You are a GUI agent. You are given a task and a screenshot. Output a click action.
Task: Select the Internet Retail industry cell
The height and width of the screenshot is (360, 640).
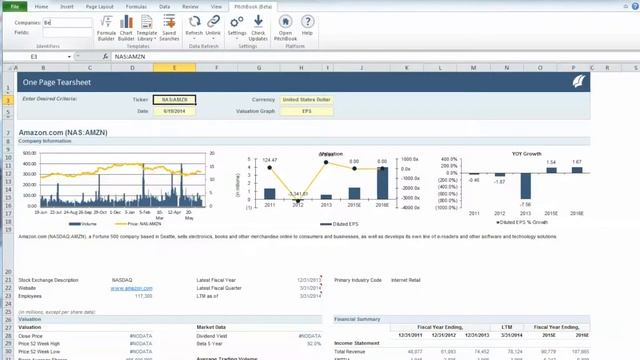click(406, 280)
